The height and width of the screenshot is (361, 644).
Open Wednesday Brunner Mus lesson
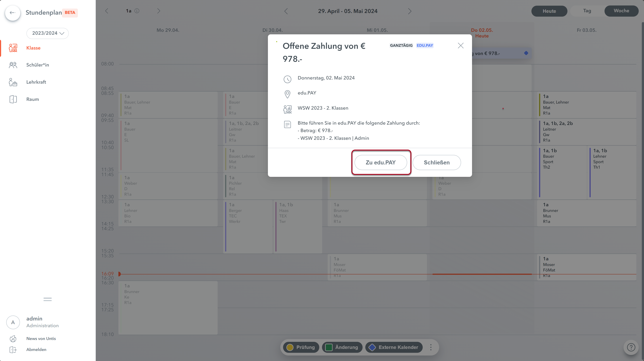click(x=377, y=213)
